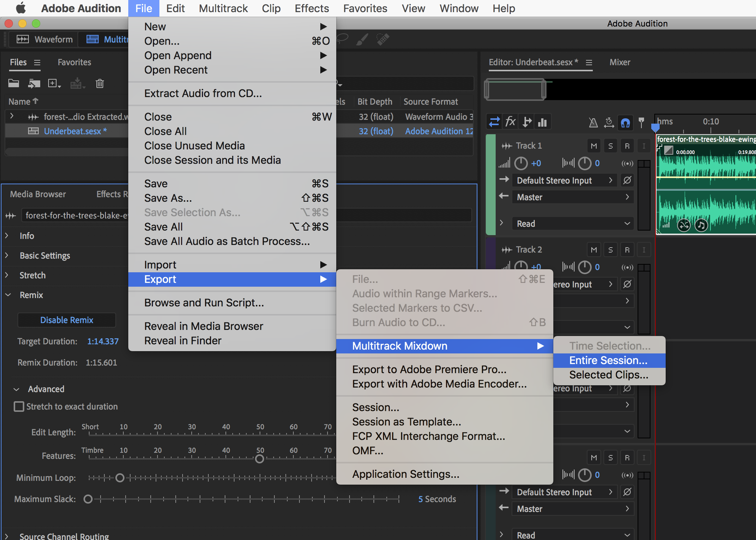Choose Selected Clips from submenu
The width and height of the screenshot is (756, 540).
click(609, 375)
